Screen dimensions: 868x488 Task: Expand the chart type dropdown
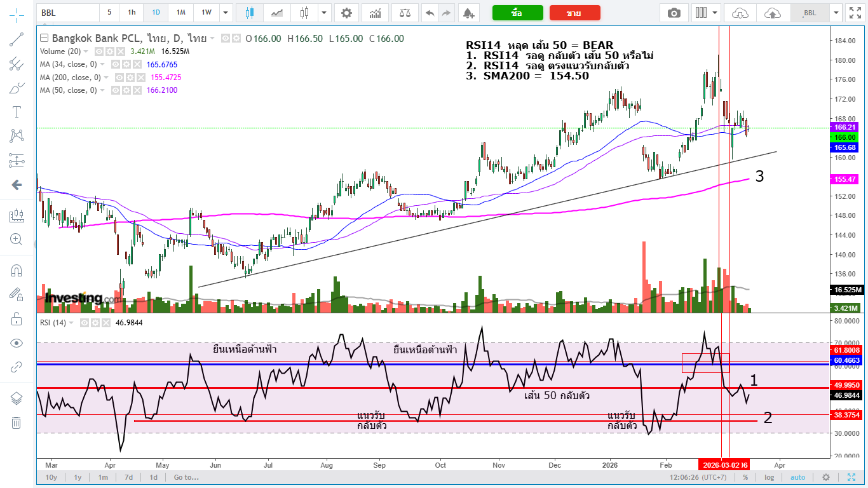click(325, 12)
